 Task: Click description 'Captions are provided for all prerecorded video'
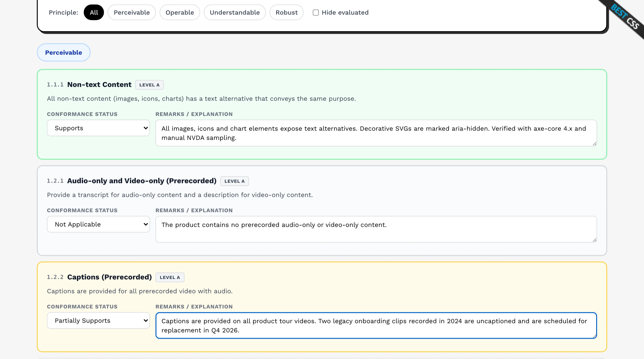(x=140, y=291)
